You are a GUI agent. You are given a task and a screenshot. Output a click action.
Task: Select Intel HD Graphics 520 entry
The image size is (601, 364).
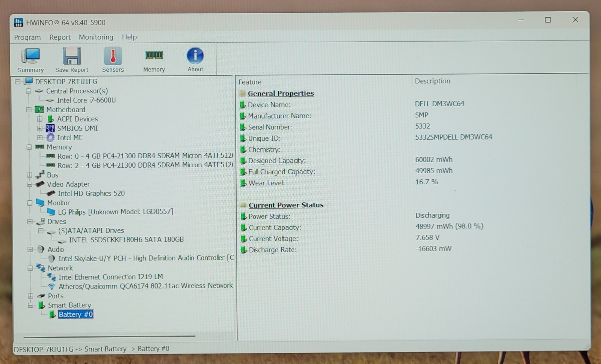coord(91,193)
